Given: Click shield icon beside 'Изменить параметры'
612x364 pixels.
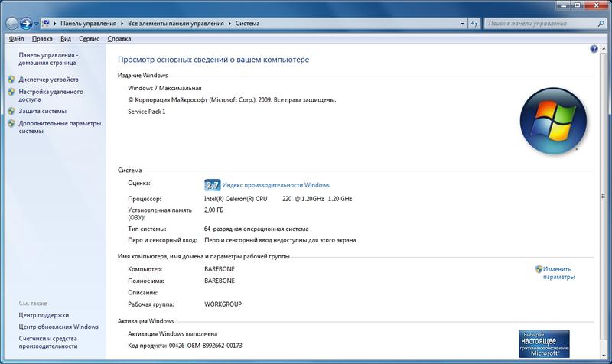Looking at the screenshot, I should tap(539, 269).
